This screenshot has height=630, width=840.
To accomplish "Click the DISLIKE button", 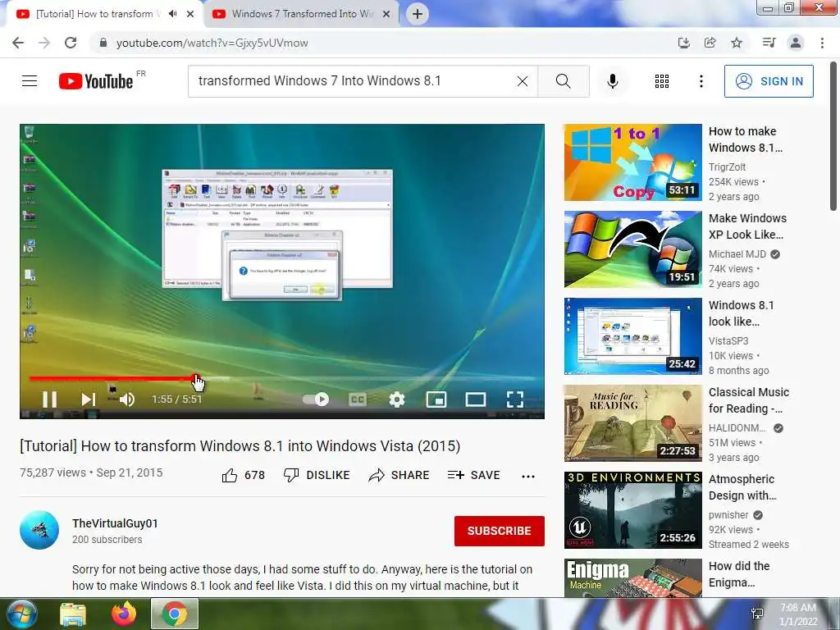I will [x=317, y=475].
